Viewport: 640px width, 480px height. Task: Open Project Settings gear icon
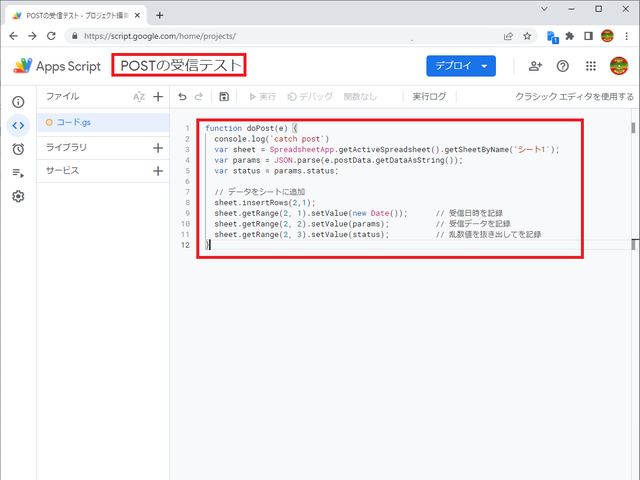pyautogui.click(x=18, y=197)
